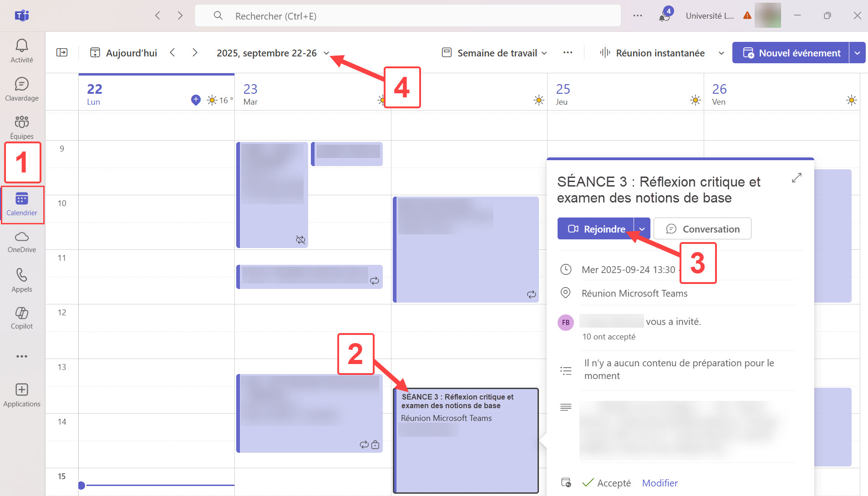This screenshot has width=868, height=496.
Task: Select the Calendrier tab in sidebar
Action: (x=22, y=204)
